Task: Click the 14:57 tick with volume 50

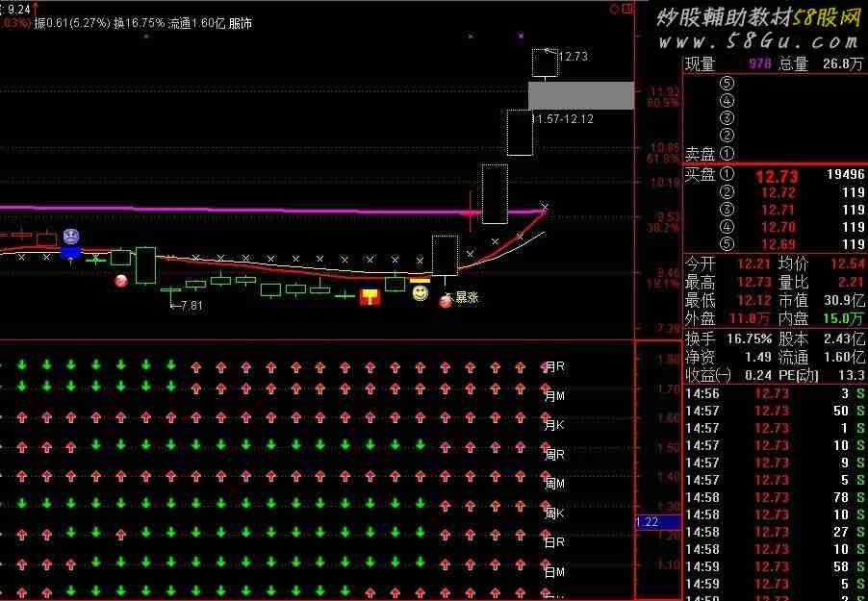Action: (775, 411)
